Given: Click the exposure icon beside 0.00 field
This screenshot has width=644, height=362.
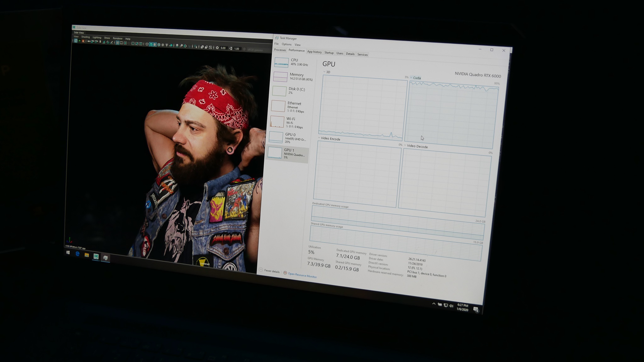Looking at the screenshot, I should [x=217, y=48].
